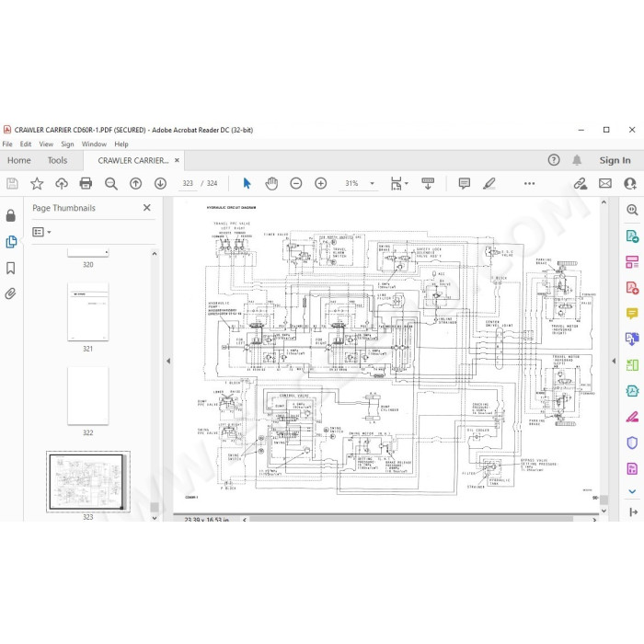The image size is (644, 644).
Task: Click the scrolling mode keyboard icon
Action: point(428,183)
